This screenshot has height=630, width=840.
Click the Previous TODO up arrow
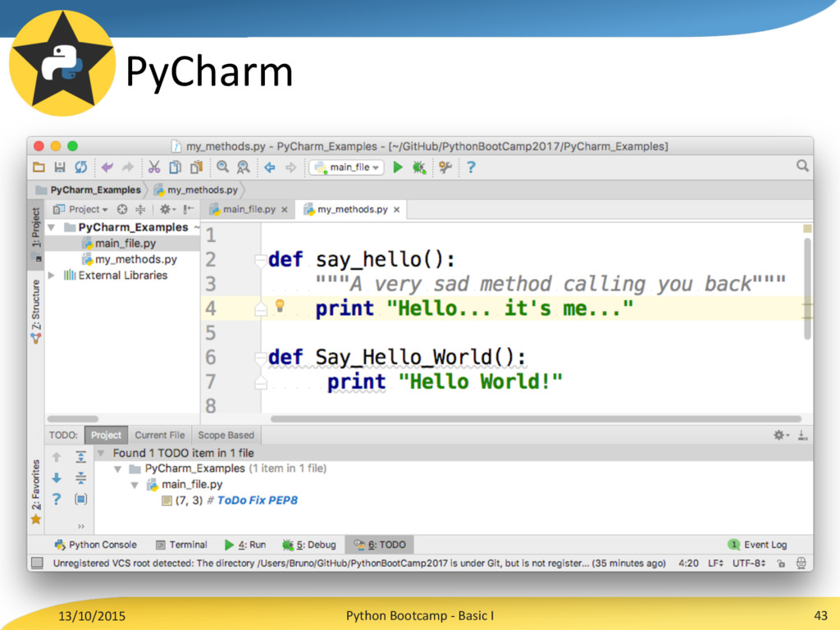(x=57, y=457)
